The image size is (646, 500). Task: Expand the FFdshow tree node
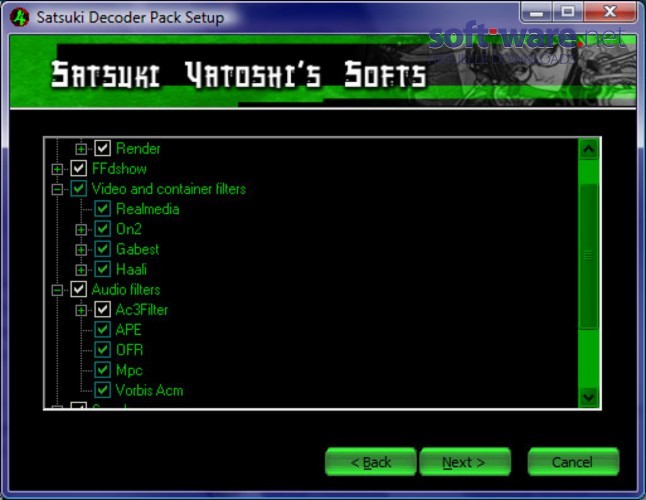click(57, 169)
